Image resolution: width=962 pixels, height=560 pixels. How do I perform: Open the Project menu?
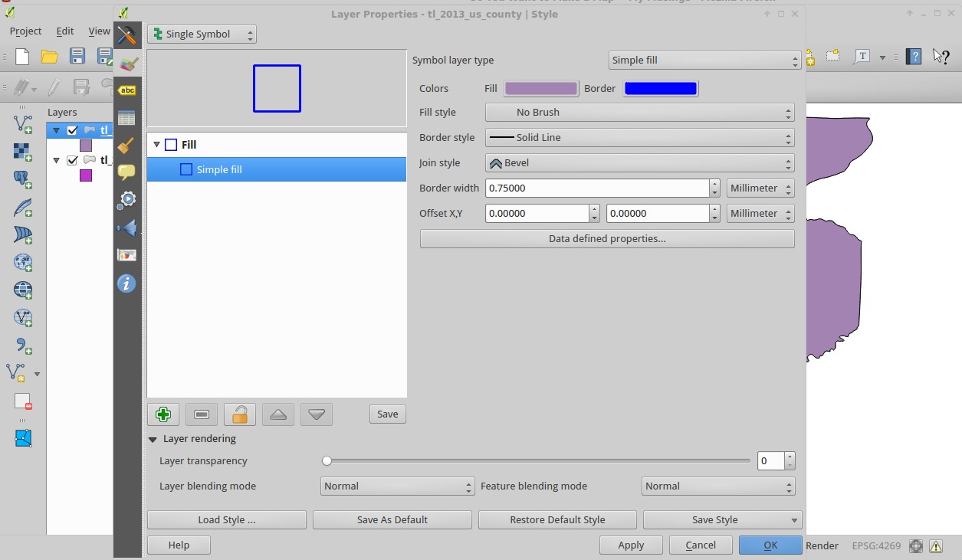[x=25, y=31]
